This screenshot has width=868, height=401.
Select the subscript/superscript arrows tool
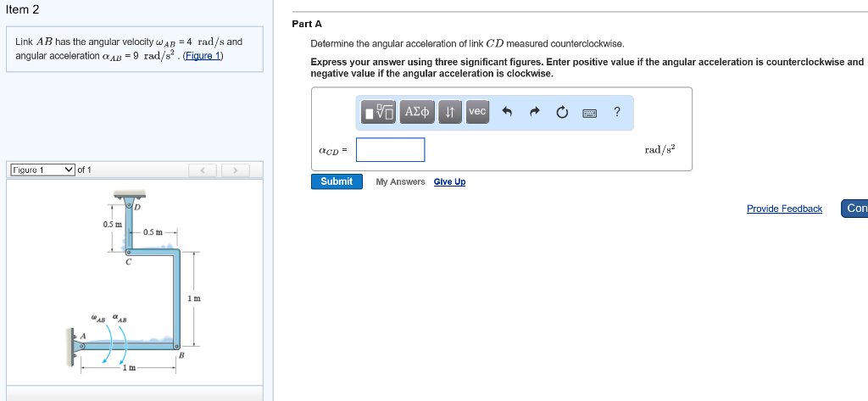[450, 112]
